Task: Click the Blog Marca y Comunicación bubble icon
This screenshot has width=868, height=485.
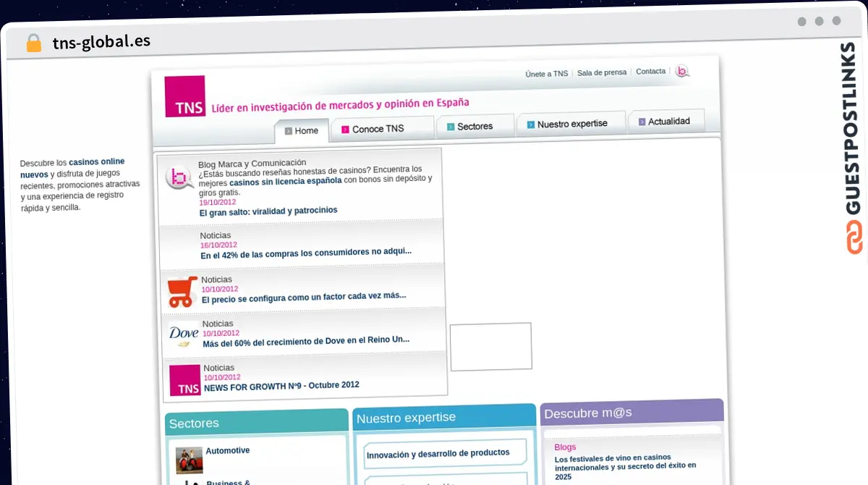Action: [178, 177]
